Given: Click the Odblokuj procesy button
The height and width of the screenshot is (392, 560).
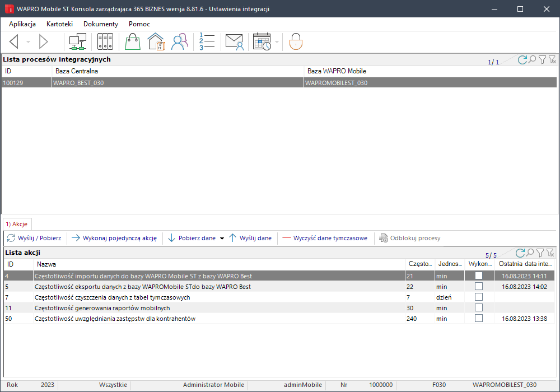Looking at the screenshot, I should (410, 238).
